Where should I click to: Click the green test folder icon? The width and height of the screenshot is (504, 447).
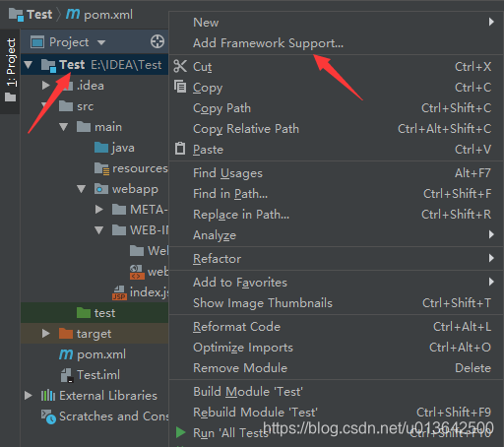pyautogui.click(x=84, y=312)
